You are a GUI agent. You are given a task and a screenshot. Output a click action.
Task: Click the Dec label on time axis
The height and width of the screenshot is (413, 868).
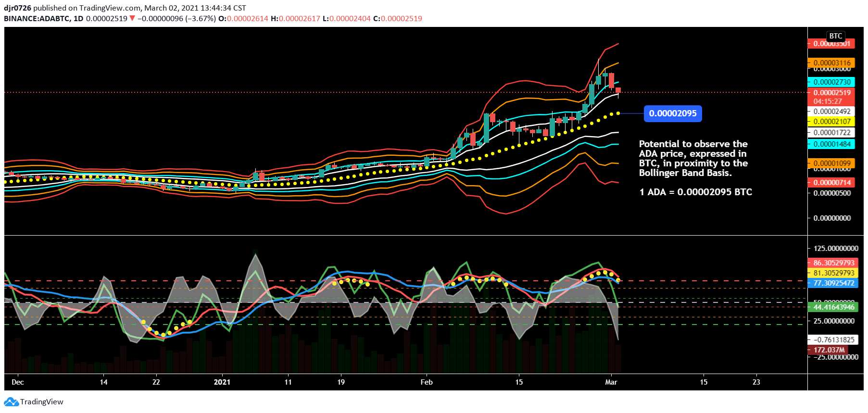[18, 382]
